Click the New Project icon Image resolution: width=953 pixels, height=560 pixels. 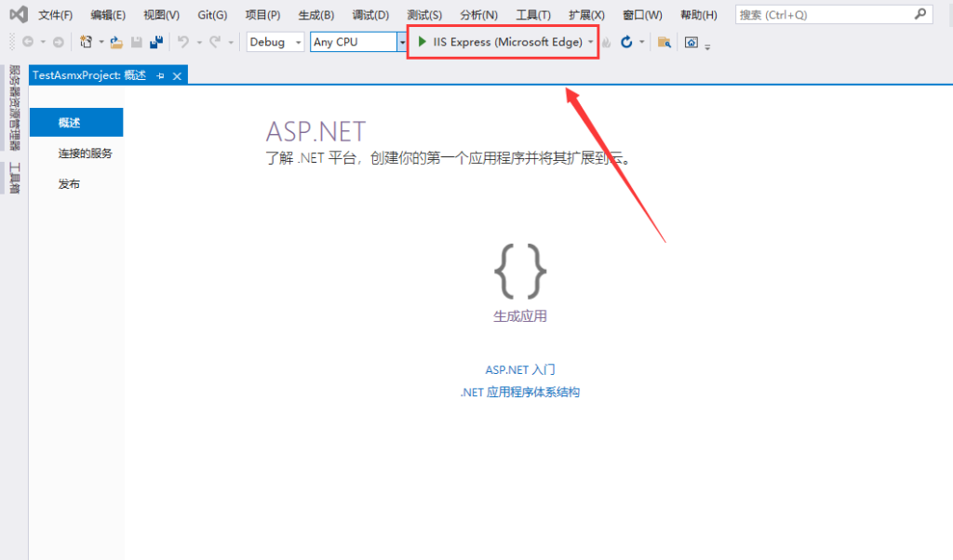click(87, 42)
